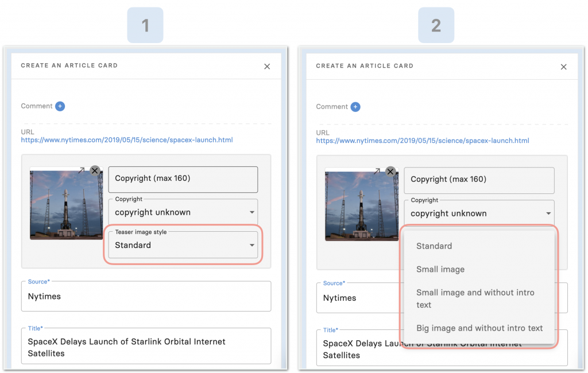The width and height of the screenshot is (588, 373).
Task: Remove the teaser image in panel 1
Action: click(95, 170)
